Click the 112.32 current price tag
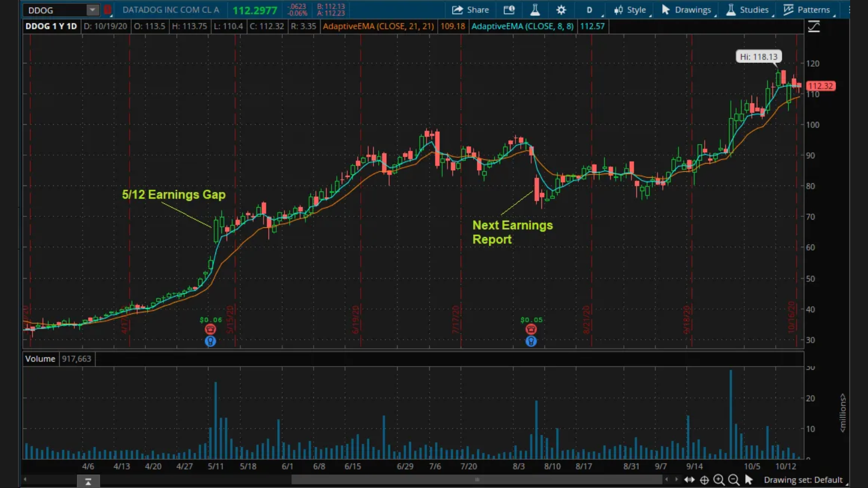868x488 pixels. click(x=820, y=86)
